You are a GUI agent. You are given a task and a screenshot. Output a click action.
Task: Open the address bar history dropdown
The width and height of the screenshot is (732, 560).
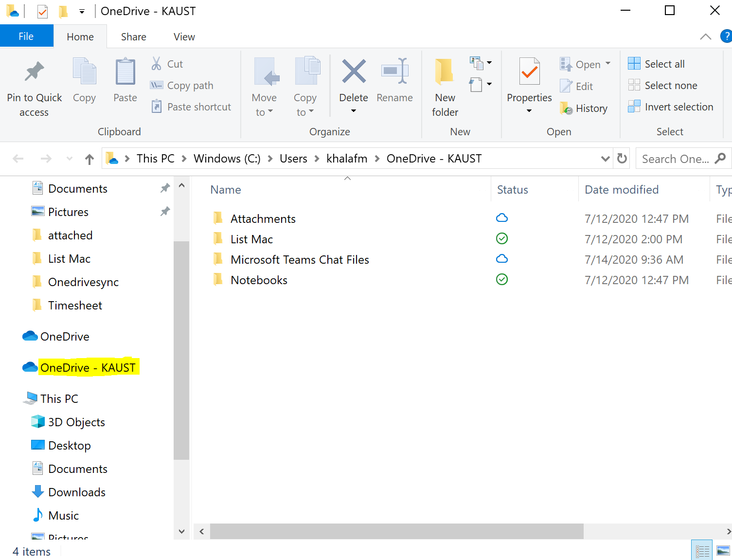tap(605, 159)
